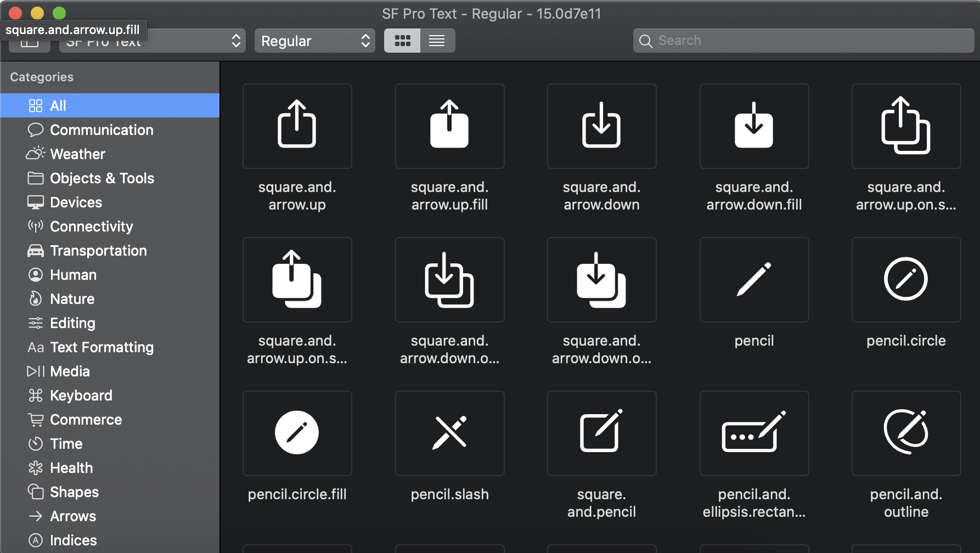Select the outlined square.and.arrow.up.on.square symbol
The height and width of the screenshot is (553, 980).
[906, 126]
